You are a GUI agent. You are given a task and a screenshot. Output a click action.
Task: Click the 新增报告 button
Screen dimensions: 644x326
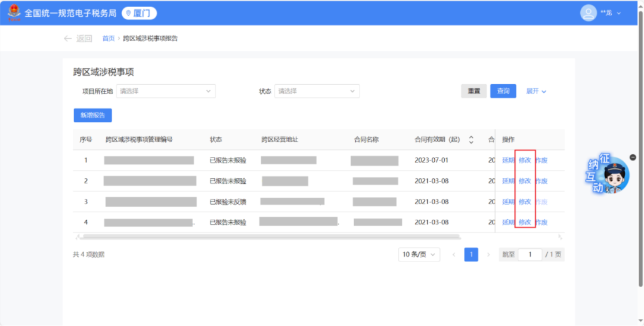(93, 115)
